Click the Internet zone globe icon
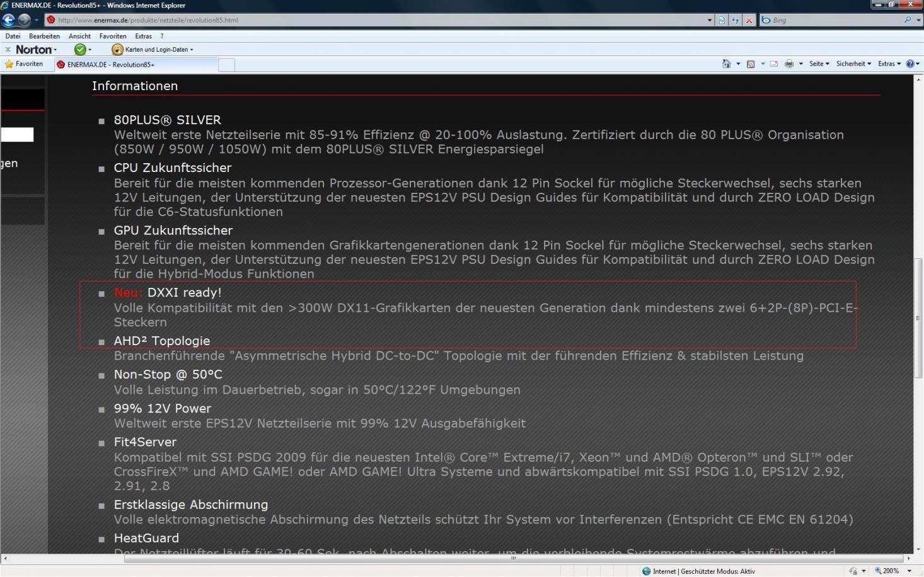924x577 pixels. pyautogui.click(x=646, y=571)
